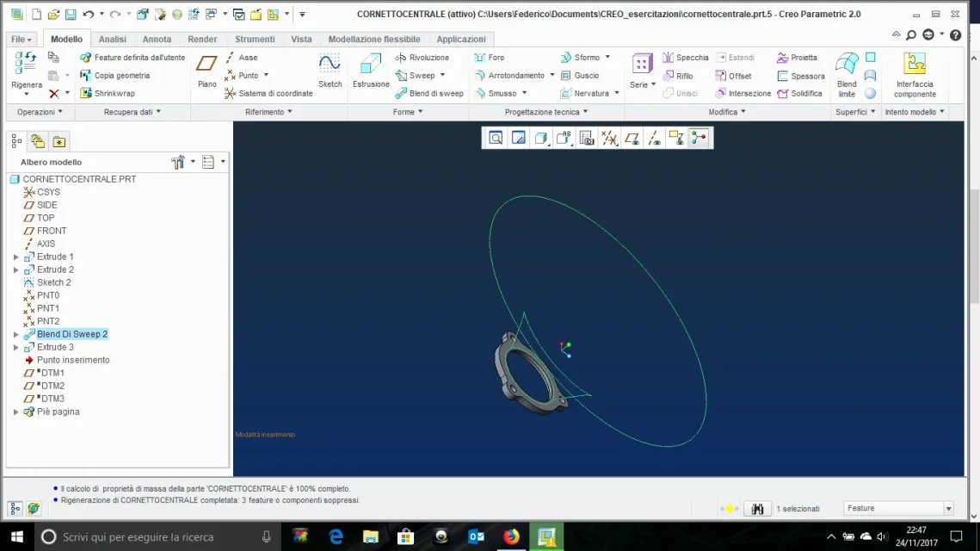Click the Rigenera regenerate icon
This screenshot has height=551, width=980.
27,64
